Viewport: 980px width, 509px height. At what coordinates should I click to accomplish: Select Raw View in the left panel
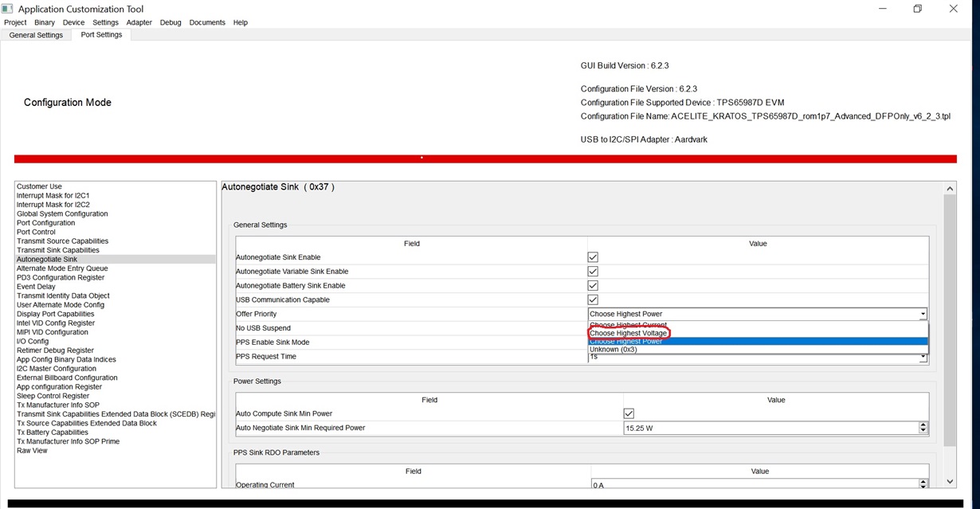(x=32, y=450)
